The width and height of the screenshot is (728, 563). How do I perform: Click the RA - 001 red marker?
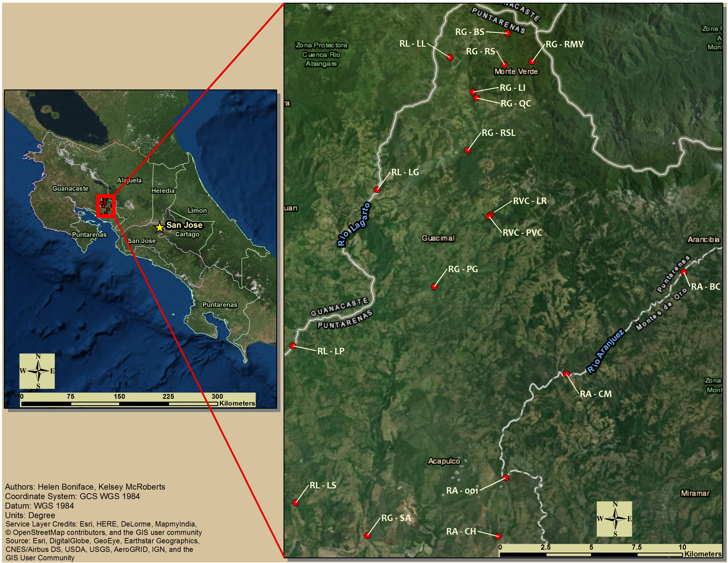(x=505, y=478)
